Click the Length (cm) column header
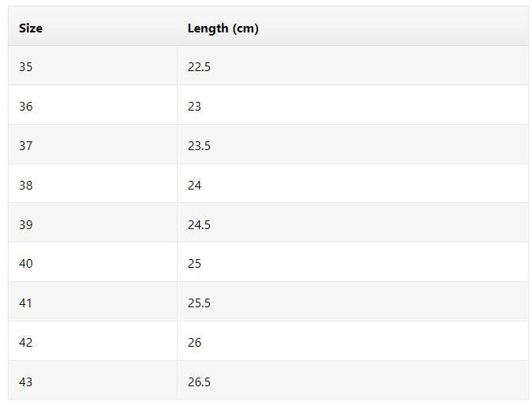This screenshot has height=406, width=532. pyautogui.click(x=223, y=28)
